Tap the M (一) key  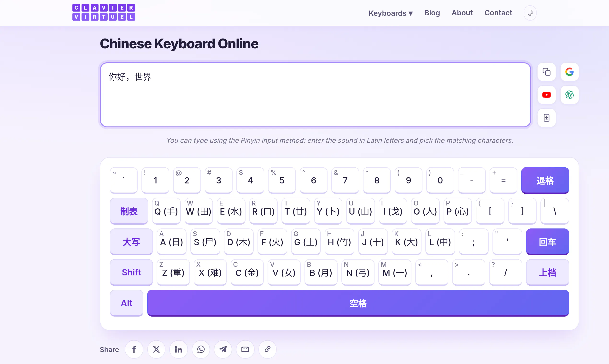coord(395,272)
